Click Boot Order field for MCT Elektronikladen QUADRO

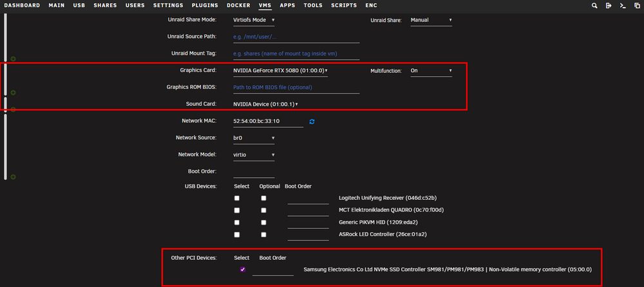tap(308, 210)
